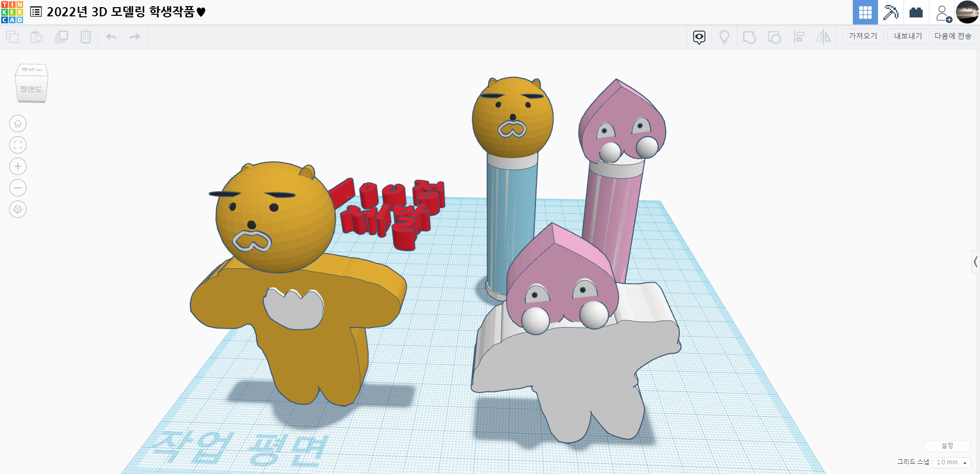Click the 정면도 face of the view cube
The height and width of the screenshot is (474, 980).
click(x=31, y=89)
